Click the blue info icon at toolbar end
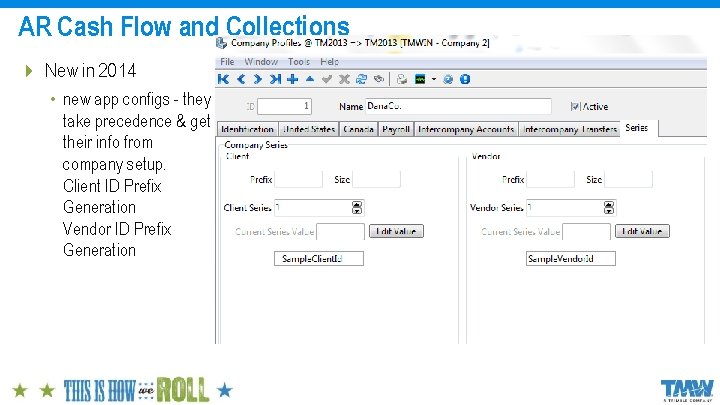This screenshot has width=720, height=405. 465,79
